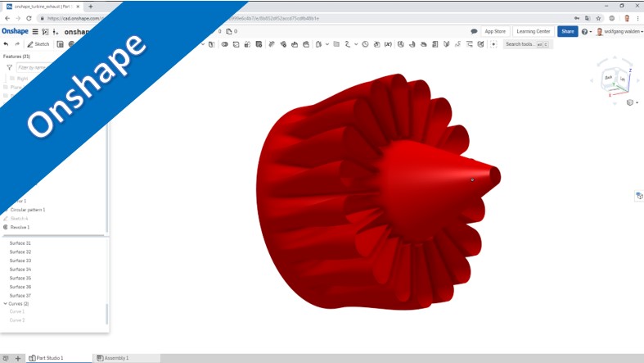This screenshot has width=644, height=363.
Task: Open the App Store
Action: point(495,32)
